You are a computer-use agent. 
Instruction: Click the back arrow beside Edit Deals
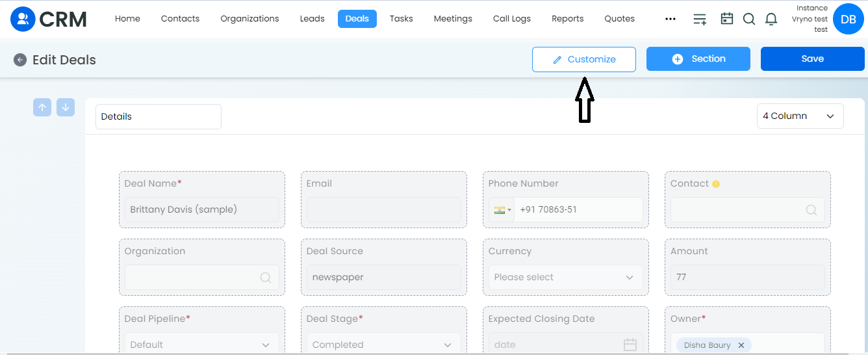20,60
